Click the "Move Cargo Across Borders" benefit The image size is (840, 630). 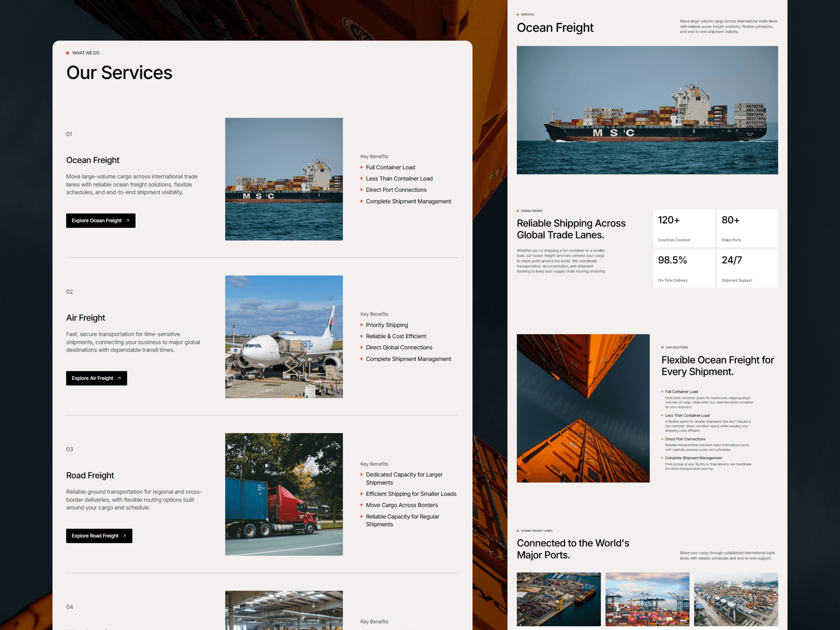402,505
